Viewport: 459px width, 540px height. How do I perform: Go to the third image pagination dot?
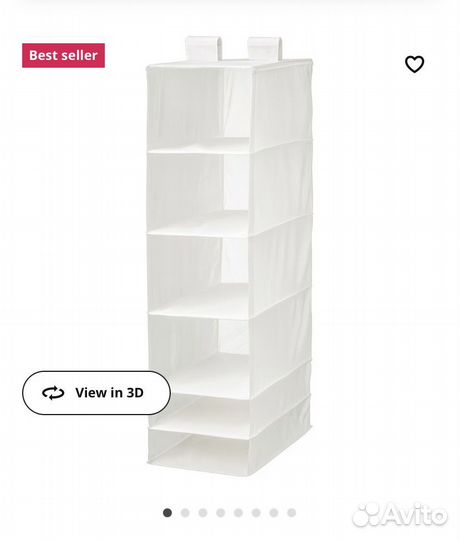(x=203, y=513)
